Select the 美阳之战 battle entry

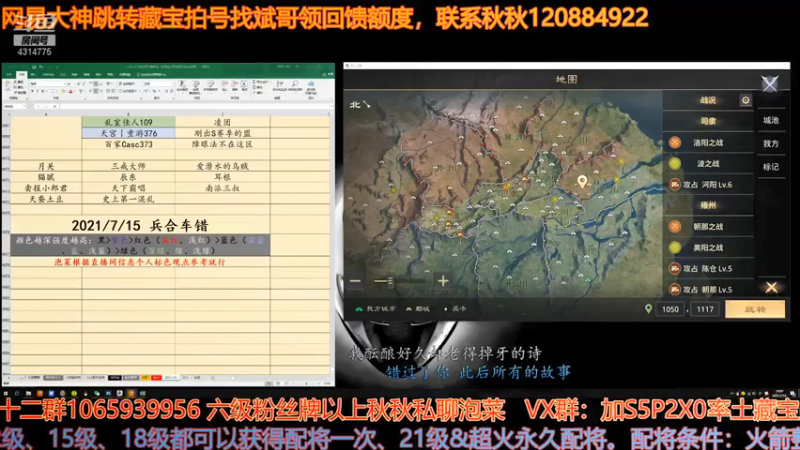point(708,247)
